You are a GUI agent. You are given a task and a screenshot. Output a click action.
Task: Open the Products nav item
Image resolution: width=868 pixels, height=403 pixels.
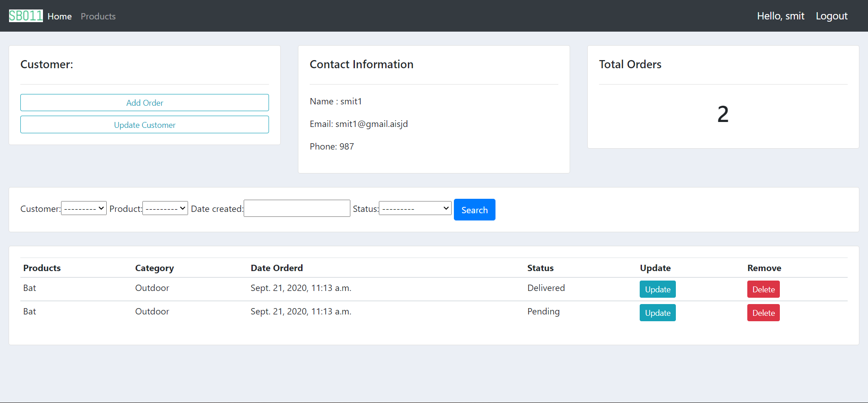coord(98,16)
